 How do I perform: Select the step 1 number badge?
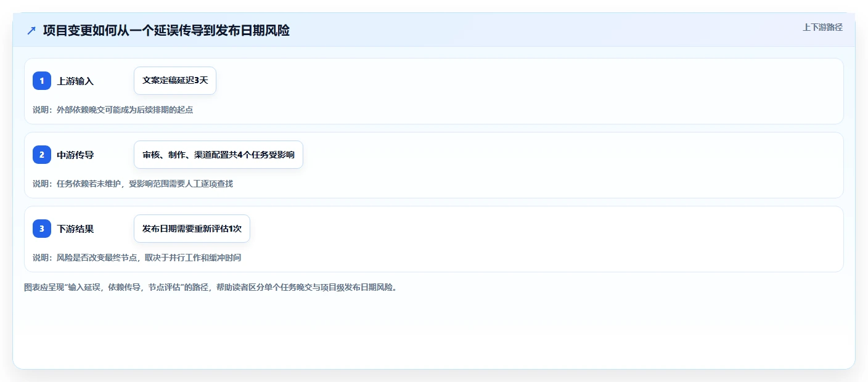point(42,81)
